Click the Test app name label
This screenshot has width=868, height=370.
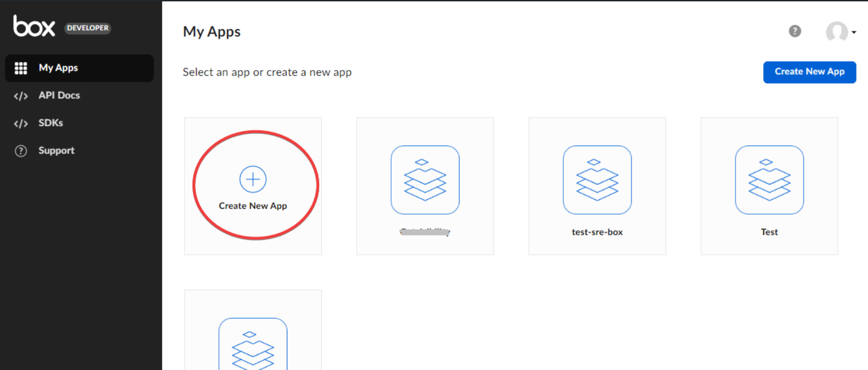click(x=769, y=232)
